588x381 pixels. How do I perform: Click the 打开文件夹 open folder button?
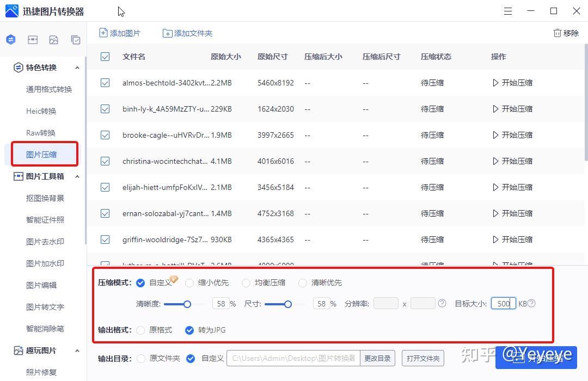tap(423, 358)
